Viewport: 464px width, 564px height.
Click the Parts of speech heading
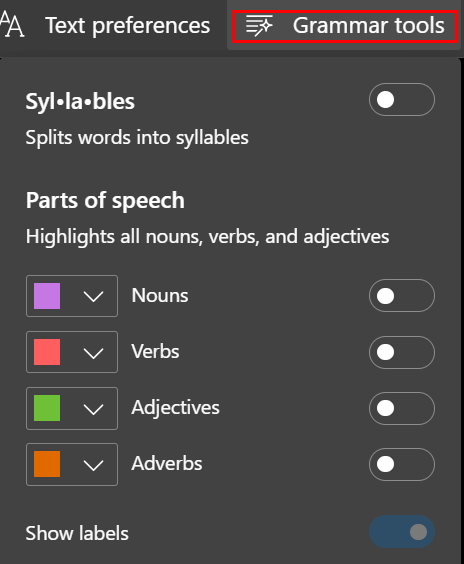click(105, 200)
